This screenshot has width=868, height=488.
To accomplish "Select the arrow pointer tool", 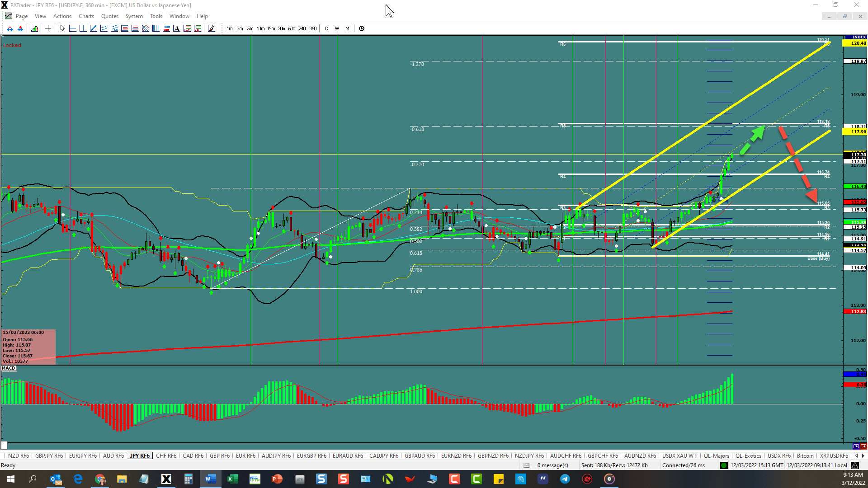I will [x=62, y=28].
